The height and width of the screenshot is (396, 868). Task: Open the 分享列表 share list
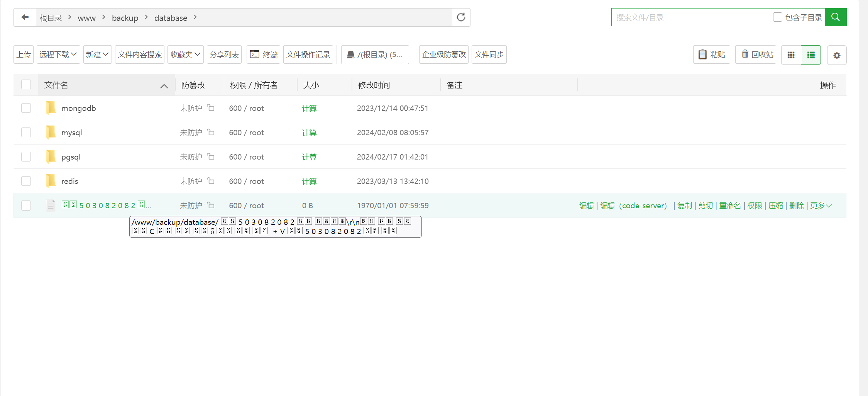click(x=224, y=54)
